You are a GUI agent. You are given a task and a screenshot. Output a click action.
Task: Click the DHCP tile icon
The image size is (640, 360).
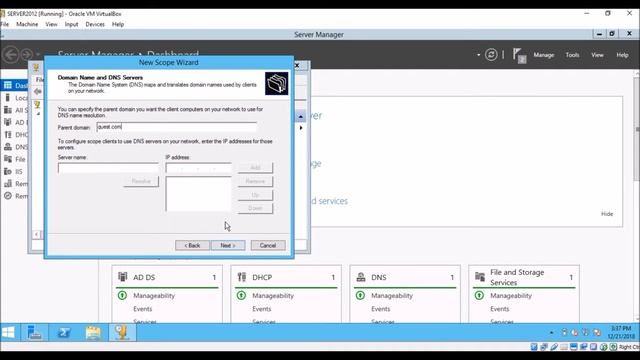point(242,277)
